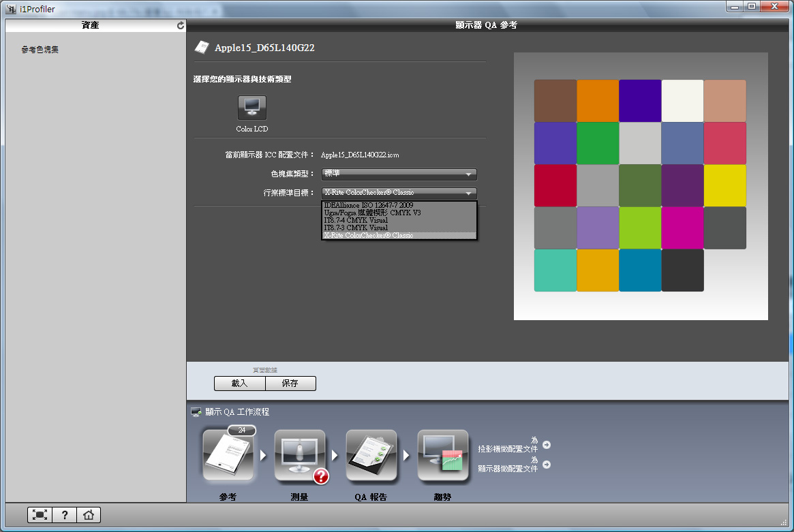Click arrow next to 顯示器做配置文件
This screenshot has width=794, height=532.
tap(547, 465)
